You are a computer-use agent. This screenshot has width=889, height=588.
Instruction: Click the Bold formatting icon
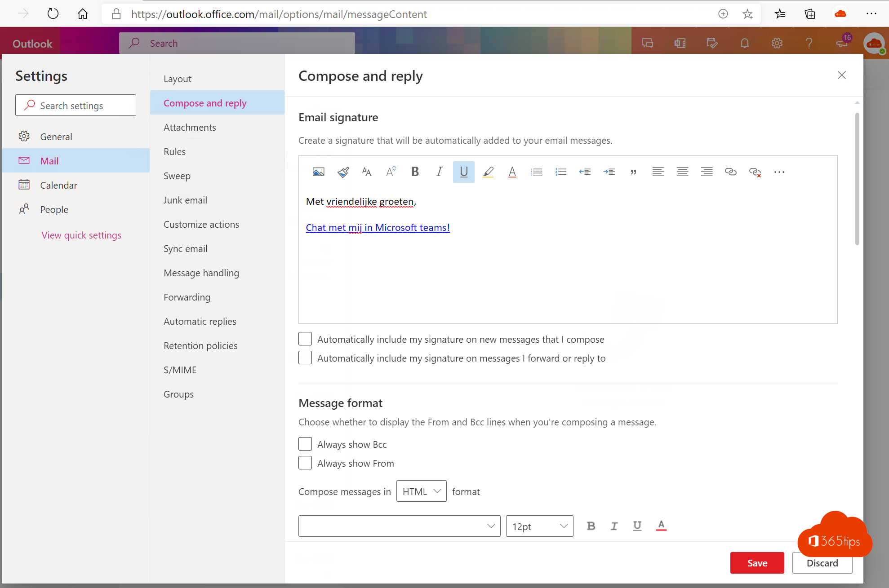pos(415,171)
